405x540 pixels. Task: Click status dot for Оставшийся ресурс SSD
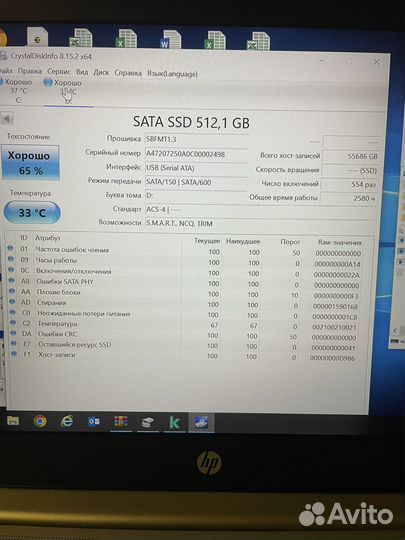tap(14, 343)
